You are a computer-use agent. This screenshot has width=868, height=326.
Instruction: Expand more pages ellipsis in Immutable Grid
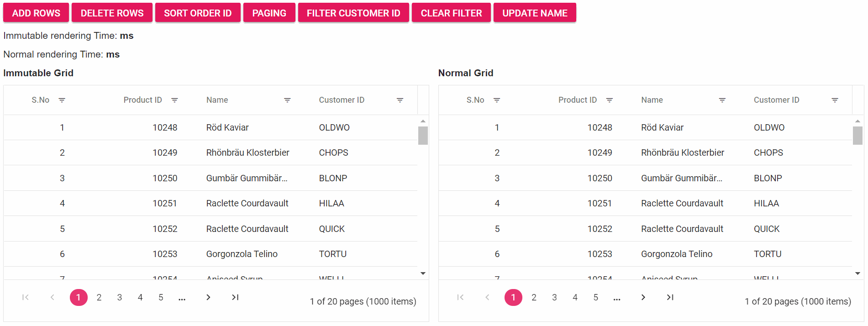point(182,298)
